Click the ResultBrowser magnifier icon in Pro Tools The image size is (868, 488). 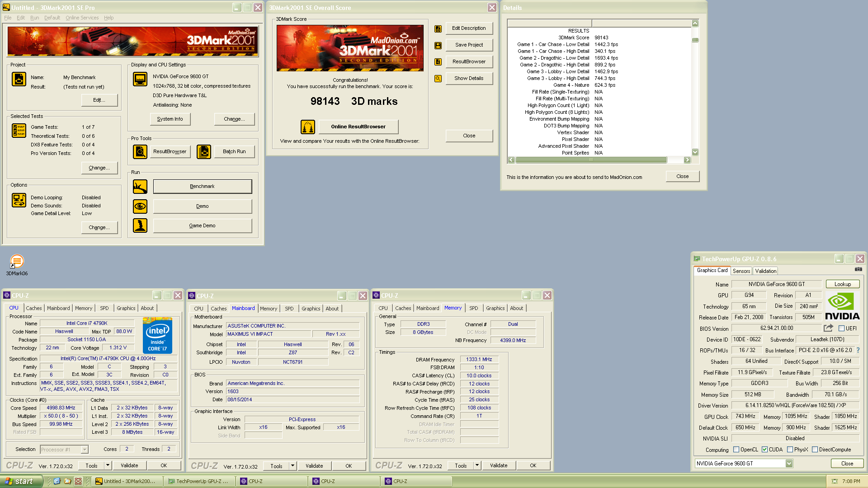[140, 152]
